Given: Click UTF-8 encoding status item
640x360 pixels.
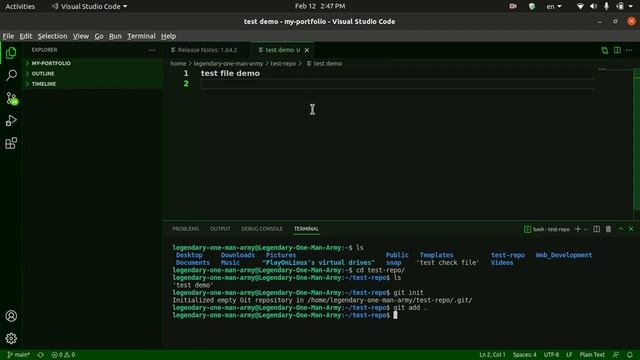Looking at the screenshot, I should (x=551, y=355).
